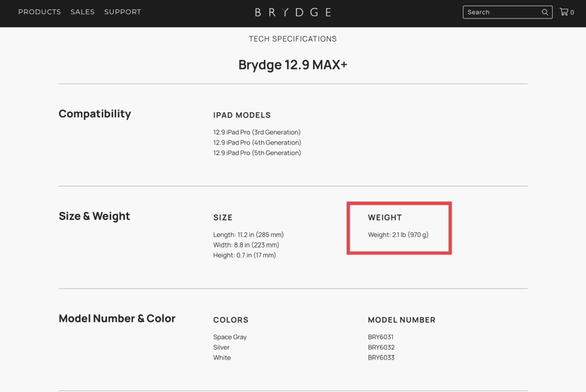Click the Size & Weight heading
This screenshot has height=392, width=586.
pos(94,217)
